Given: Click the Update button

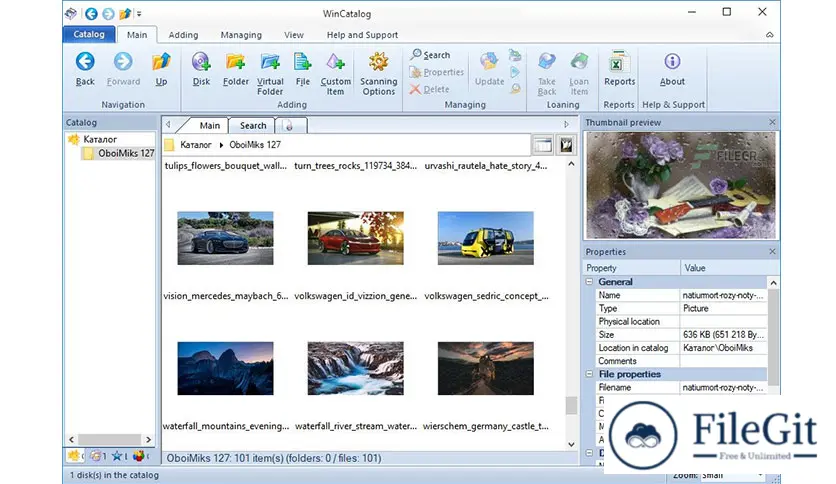Looking at the screenshot, I should point(489,69).
